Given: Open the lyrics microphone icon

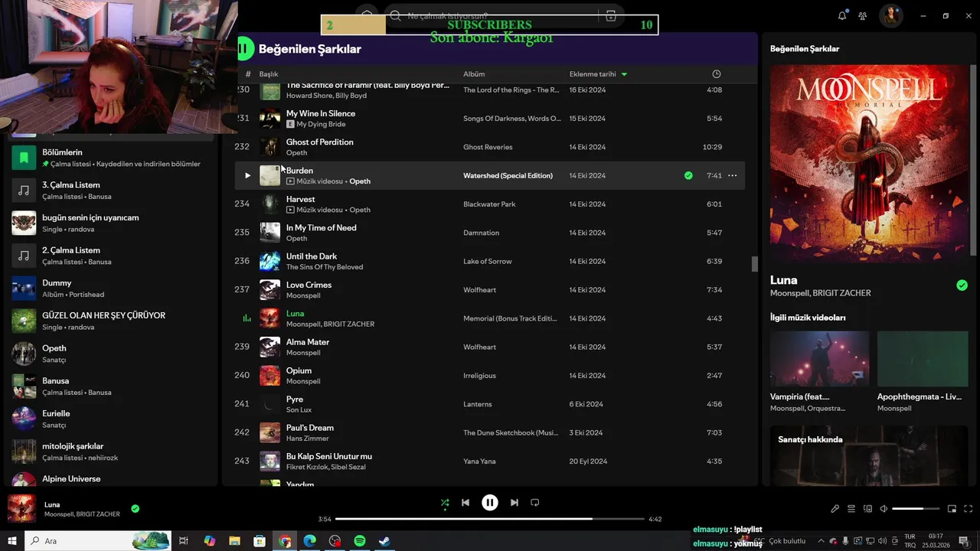Looking at the screenshot, I should point(835,509).
